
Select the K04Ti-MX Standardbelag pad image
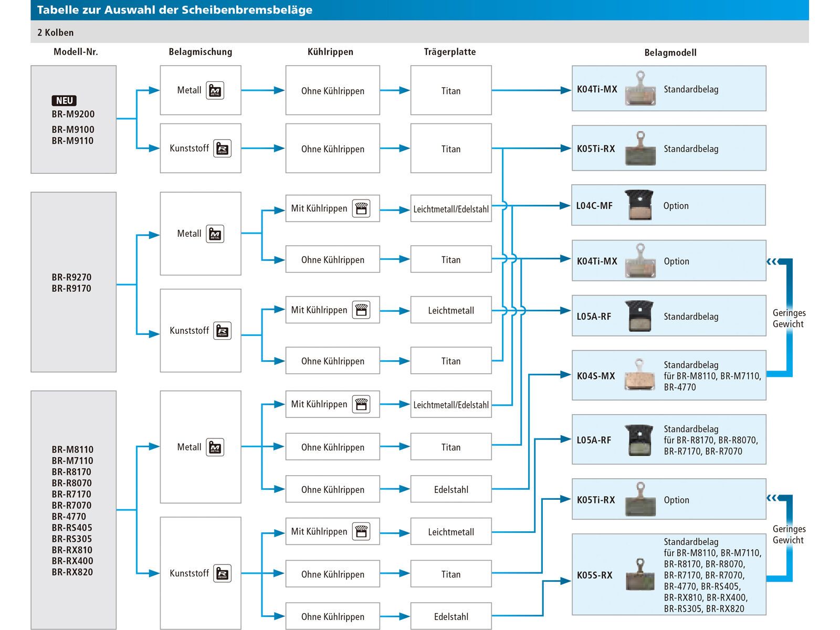(640, 89)
